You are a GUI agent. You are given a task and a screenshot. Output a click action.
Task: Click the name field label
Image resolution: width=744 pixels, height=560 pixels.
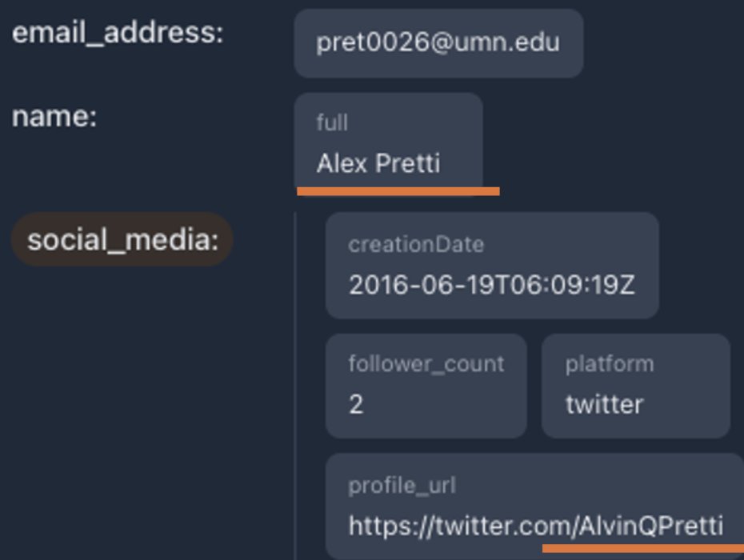click(x=54, y=117)
